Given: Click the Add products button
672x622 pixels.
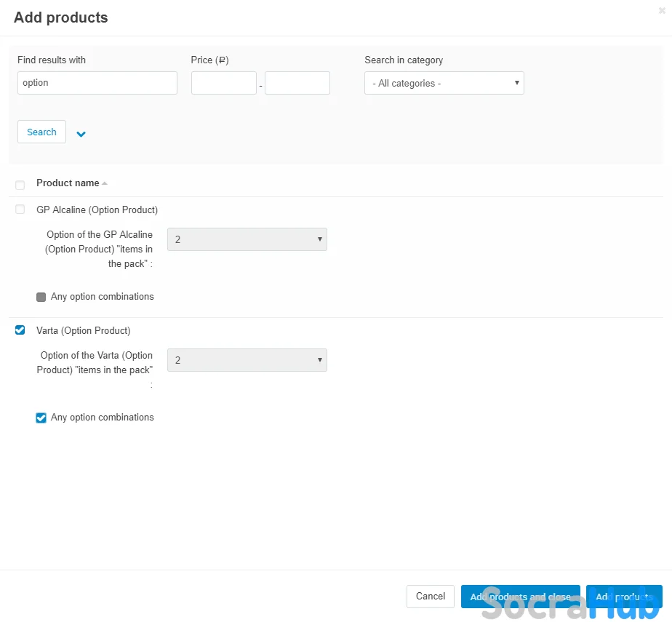Looking at the screenshot, I should 623,597.
